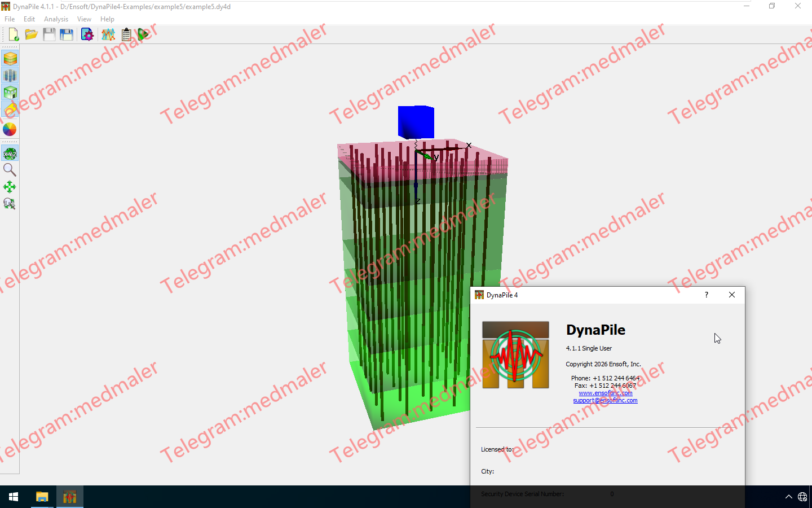Open the Edit menu
The width and height of the screenshot is (812, 508).
(29, 19)
